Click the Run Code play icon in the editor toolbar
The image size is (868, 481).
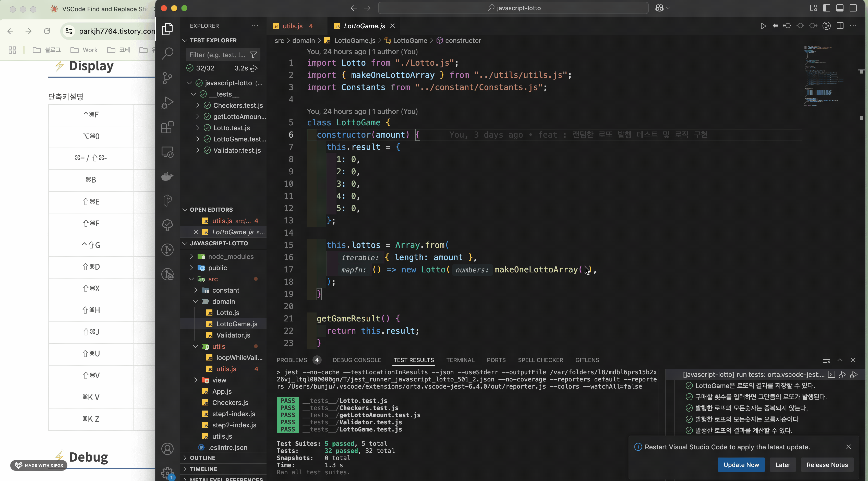click(763, 26)
